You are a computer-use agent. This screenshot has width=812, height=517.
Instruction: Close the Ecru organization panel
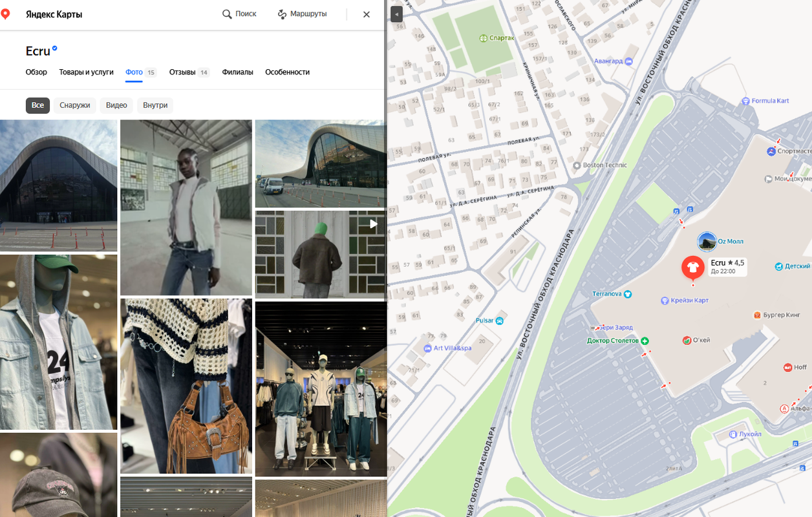tap(367, 14)
